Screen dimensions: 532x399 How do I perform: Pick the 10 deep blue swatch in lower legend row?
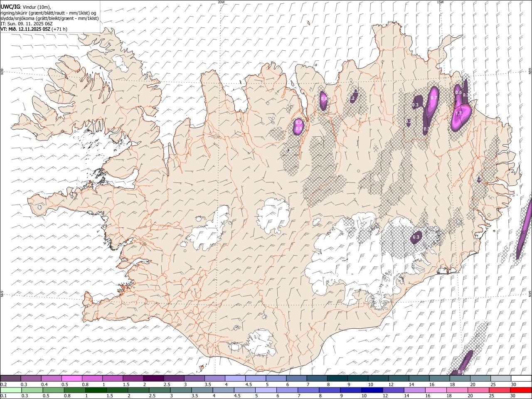tap(371, 390)
